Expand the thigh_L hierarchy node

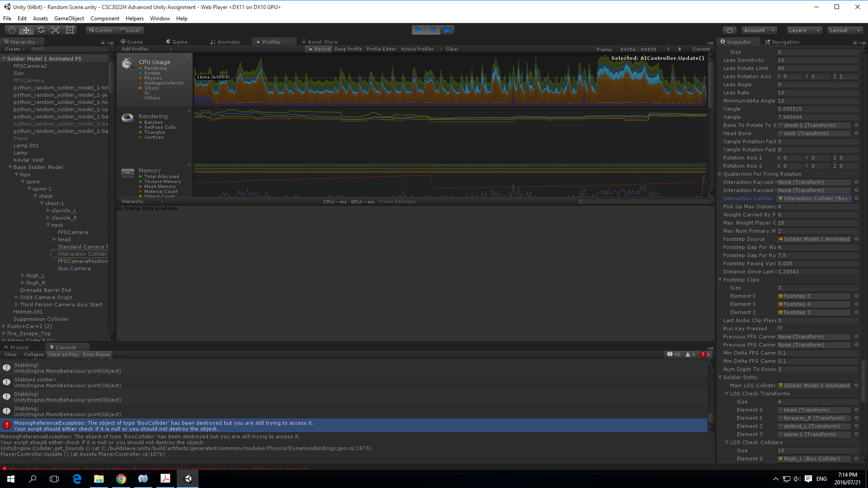pyautogui.click(x=23, y=276)
